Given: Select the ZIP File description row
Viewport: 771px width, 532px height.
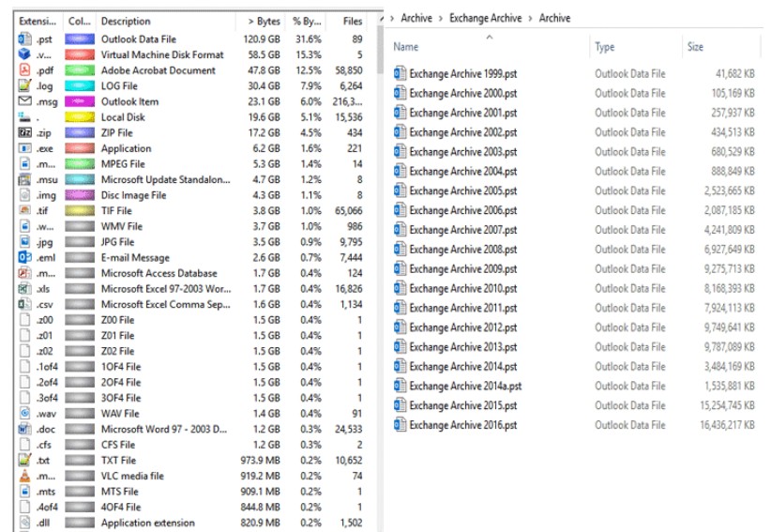Looking at the screenshot, I should pyautogui.click(x=117, y=132).
